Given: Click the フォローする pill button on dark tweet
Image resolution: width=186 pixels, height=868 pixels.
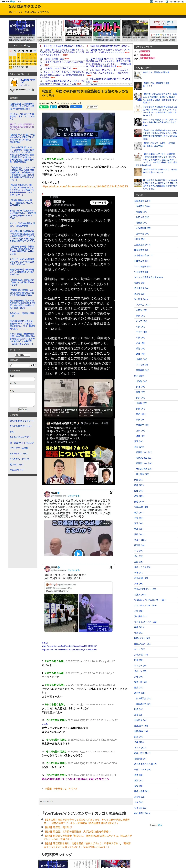Looking at the screenshot, I should 99,203.
